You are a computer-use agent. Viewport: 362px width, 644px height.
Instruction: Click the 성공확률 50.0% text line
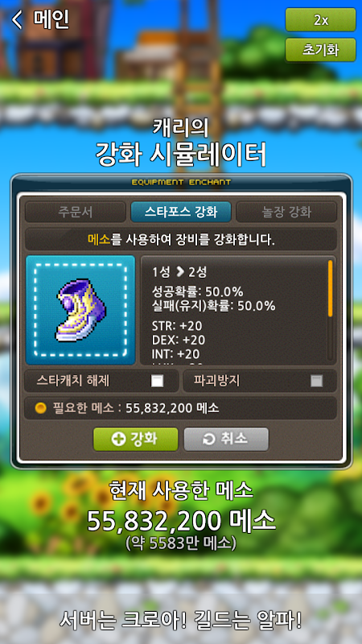pos(197,292)
